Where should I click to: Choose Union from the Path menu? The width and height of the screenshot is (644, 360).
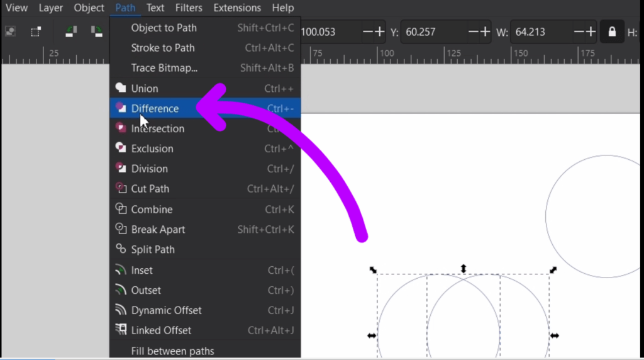[145, 89]
